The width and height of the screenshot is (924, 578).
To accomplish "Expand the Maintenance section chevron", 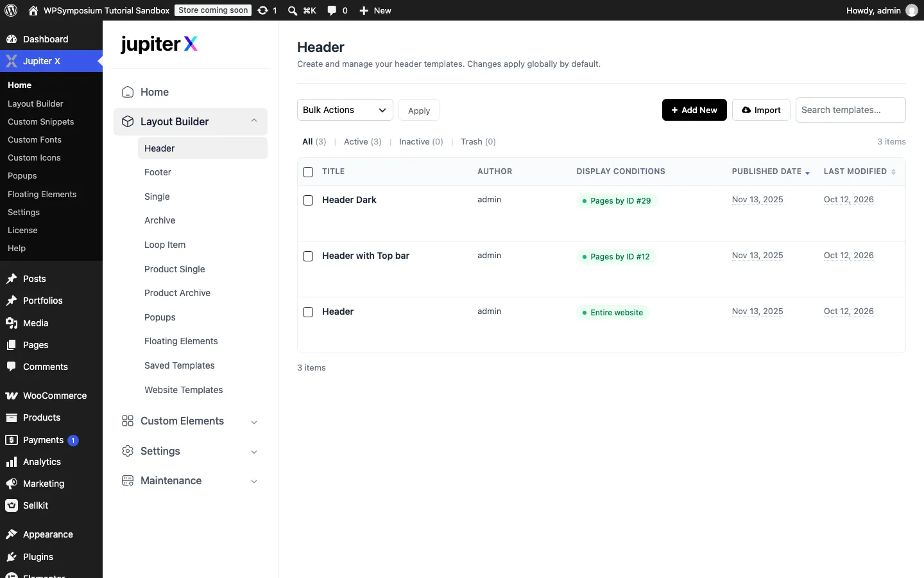I will [254, 481].
